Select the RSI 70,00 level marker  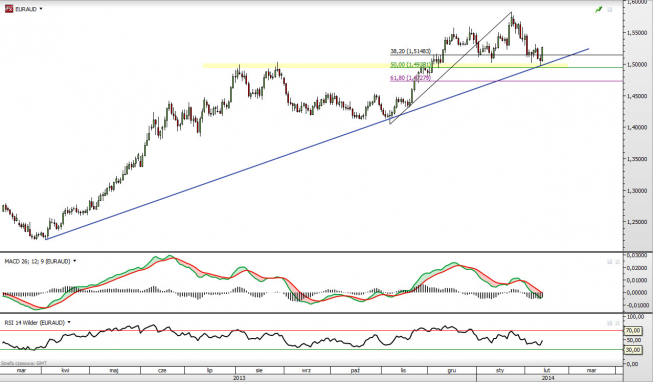click(633, 331)
